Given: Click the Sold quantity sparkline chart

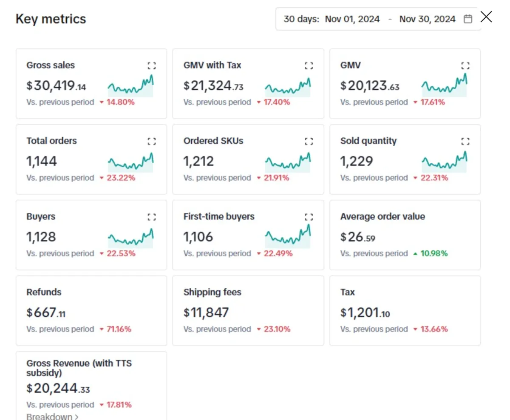Looking at the screenshot, I should [445, 162].
